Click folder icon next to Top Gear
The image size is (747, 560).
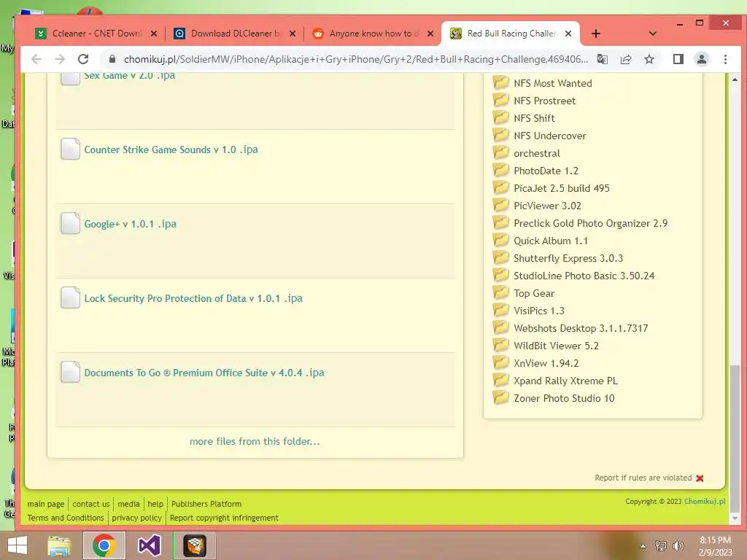tap(500, 292)
